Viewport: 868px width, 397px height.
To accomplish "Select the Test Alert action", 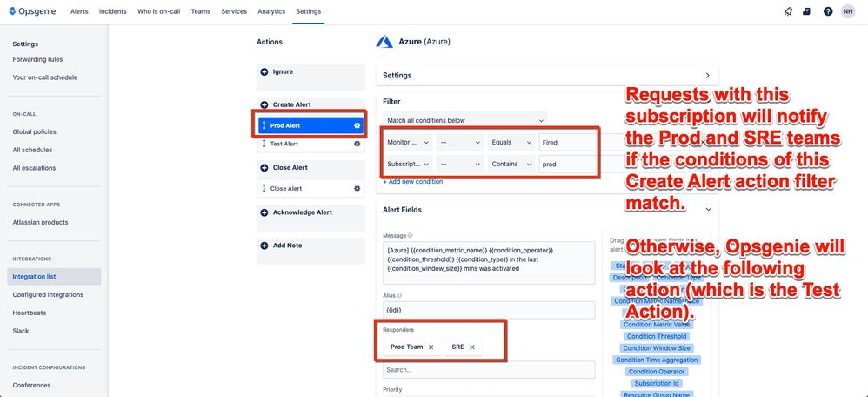I will tap(310, 144).
